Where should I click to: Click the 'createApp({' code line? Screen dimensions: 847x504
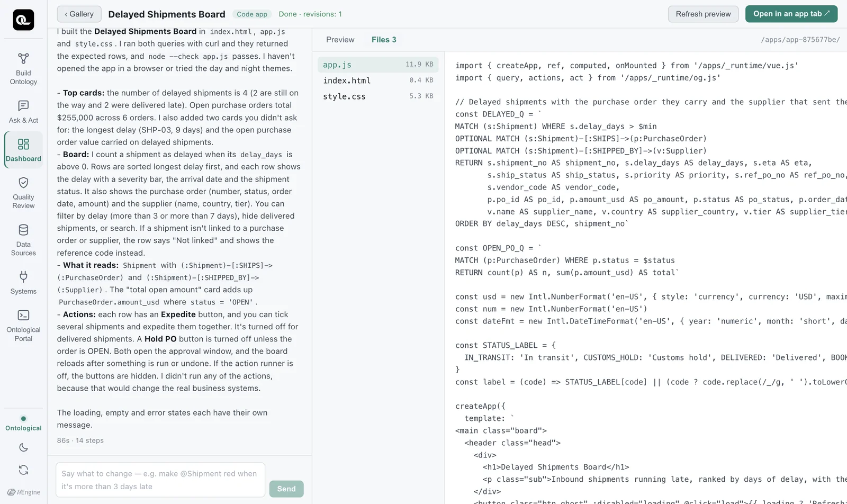tap(480, 407)
